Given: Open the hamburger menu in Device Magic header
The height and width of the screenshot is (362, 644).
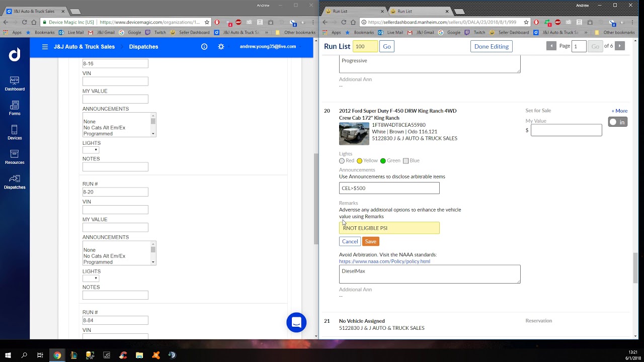Looking at the screenshot, I should [45, 47].
